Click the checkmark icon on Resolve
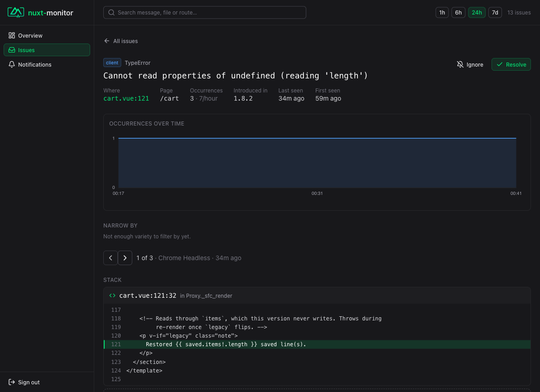 tap(500, 64)
